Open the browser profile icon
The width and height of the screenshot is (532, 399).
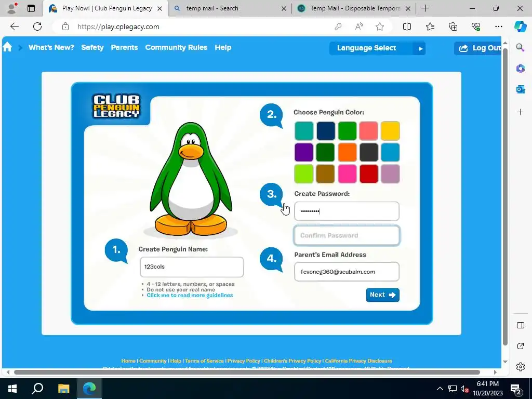click(12, 8)
